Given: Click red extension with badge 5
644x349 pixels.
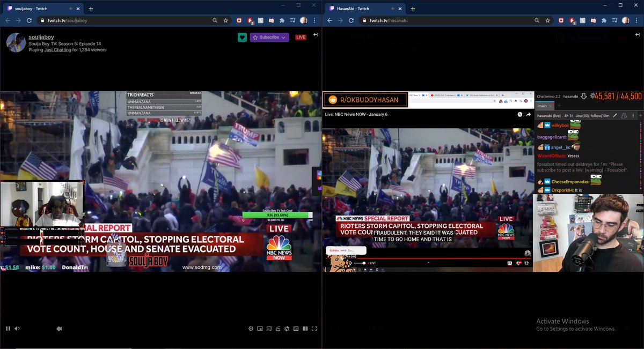Looking at the screenshot, I should tap(572, 21).
